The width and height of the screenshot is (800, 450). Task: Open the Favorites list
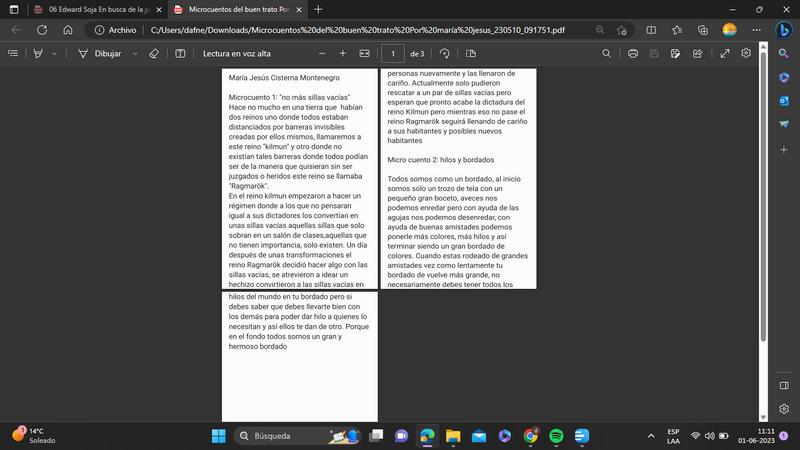coord(677,30)
